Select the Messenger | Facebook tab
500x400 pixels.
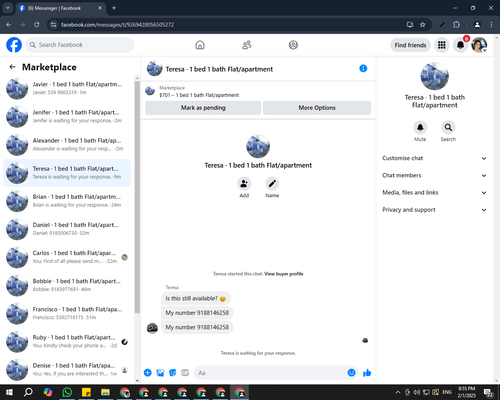click(x=61, y=8)
